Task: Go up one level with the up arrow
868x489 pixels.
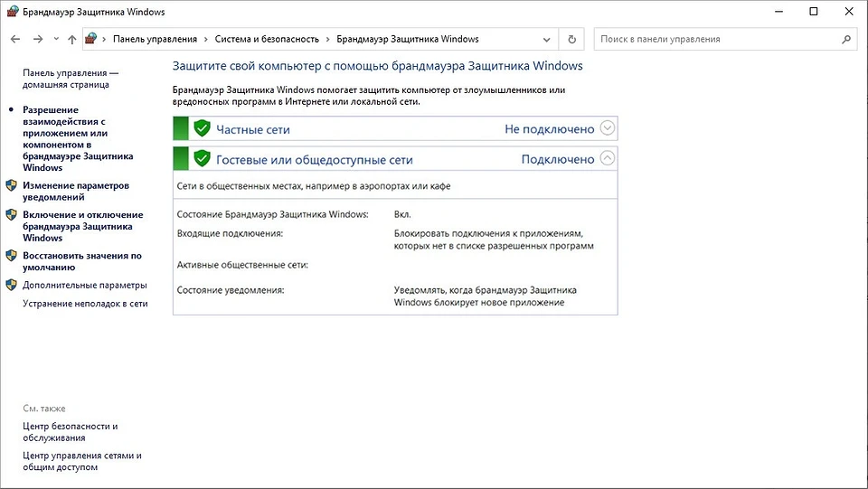Action: (x=72, y=39)
